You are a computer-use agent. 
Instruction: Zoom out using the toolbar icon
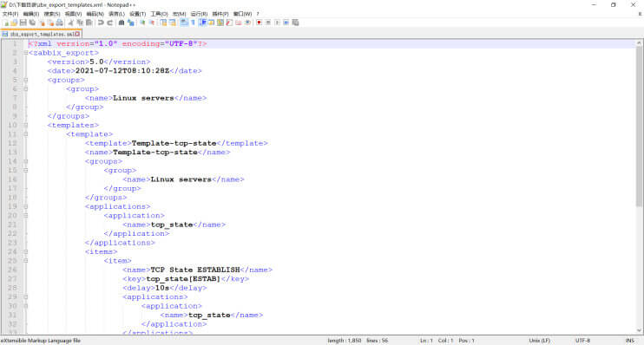click(x=152, y=23)
